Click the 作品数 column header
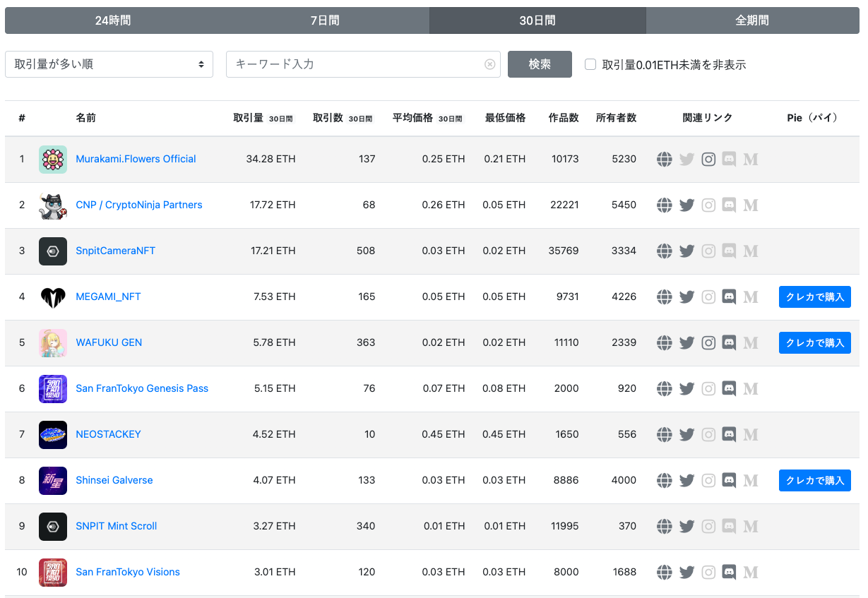Image resolution: width=868 pixels, height=598 pixels. pos(564,118)
